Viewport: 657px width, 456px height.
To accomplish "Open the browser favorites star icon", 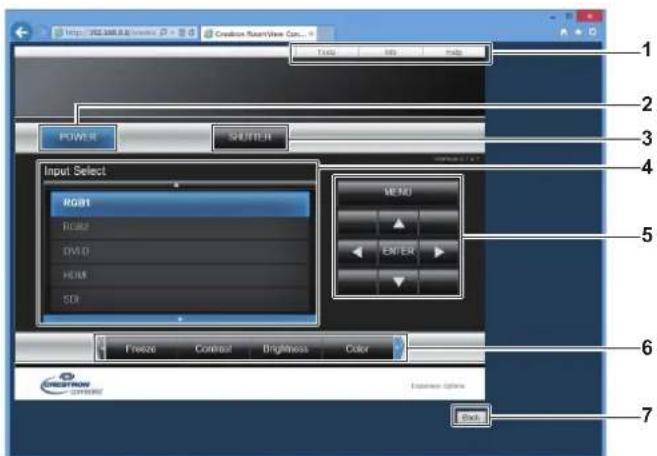I will click(x=579, y=32).
